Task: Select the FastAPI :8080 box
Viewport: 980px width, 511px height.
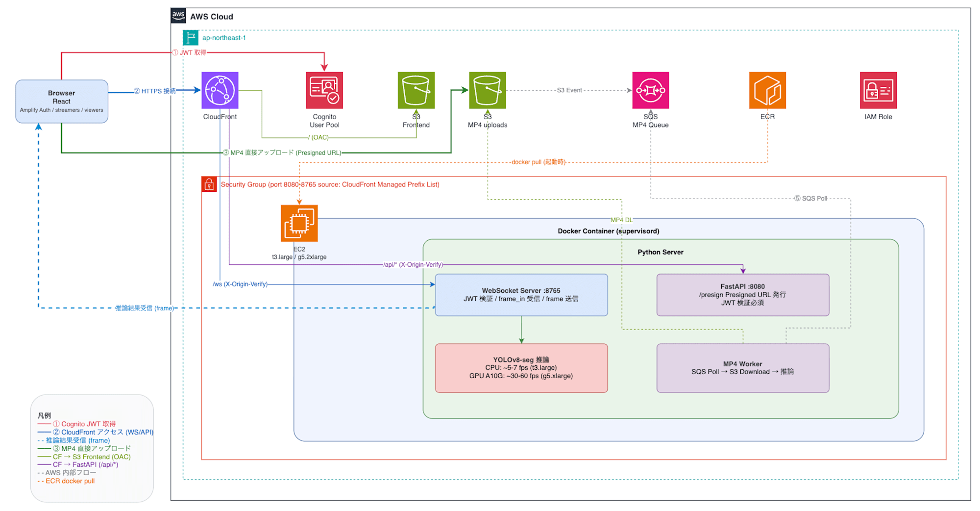Action: [743, 295]
